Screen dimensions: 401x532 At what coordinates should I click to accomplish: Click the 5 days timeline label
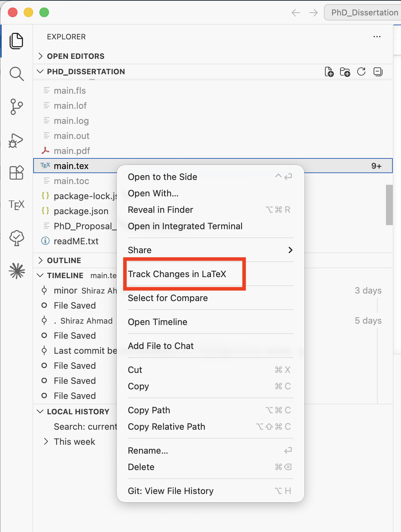click(368, 321)
